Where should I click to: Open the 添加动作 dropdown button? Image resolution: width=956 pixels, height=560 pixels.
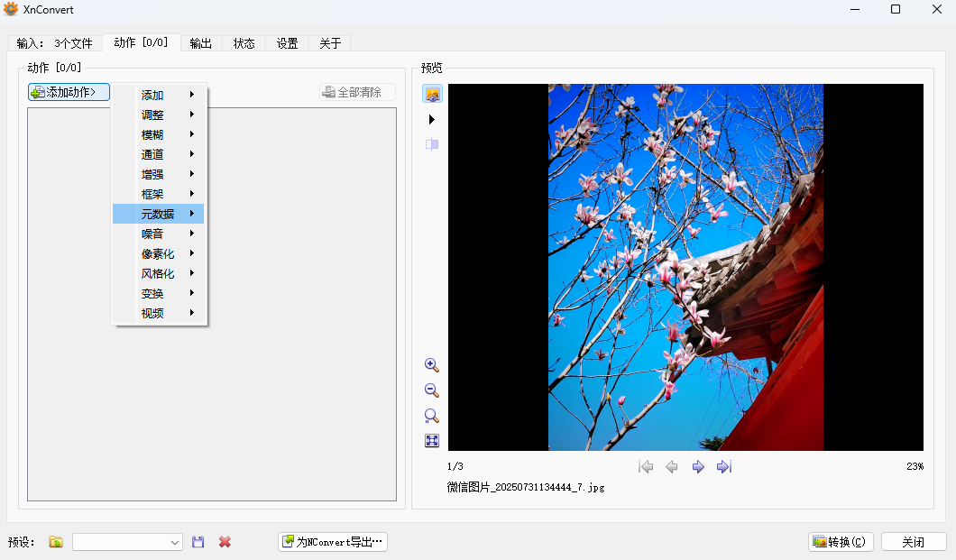(69, 92)
